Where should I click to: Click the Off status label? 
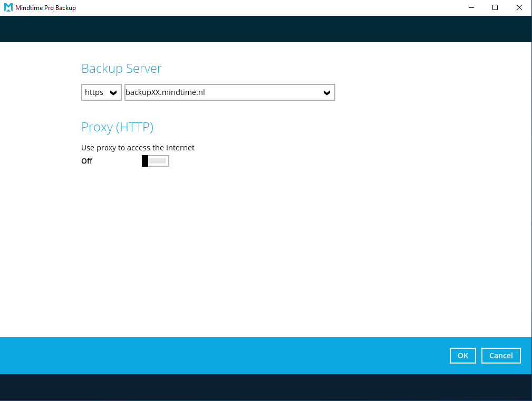(87, 161)
